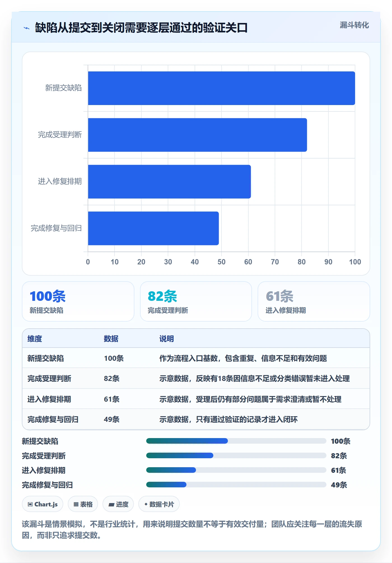Image resolution: width=392 pixels, height=563 pixels.
Task: Click the 61条 stat card
Action: (x=314, y=301)
